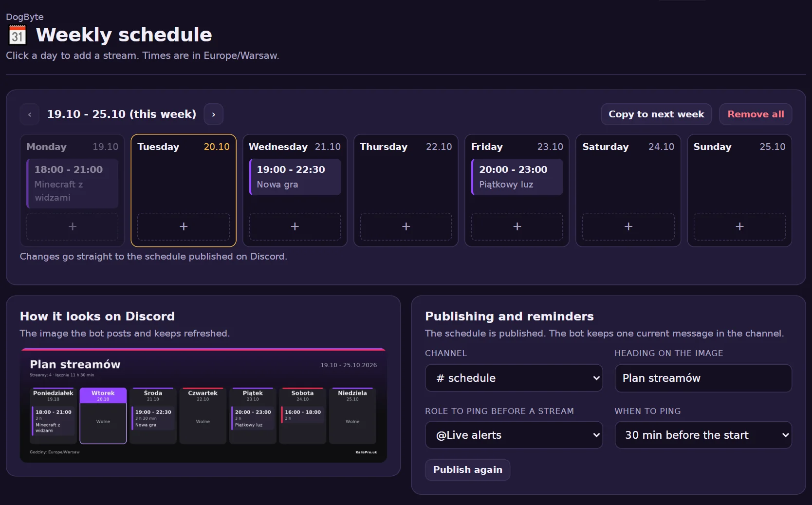Click Copy to next week
This screenshot has width=812, height=505.
656,114
